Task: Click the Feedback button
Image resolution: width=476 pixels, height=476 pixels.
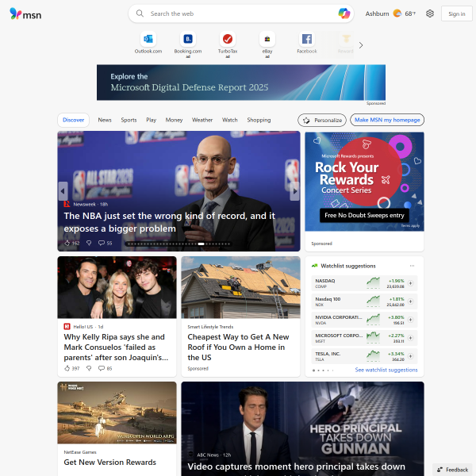Action: tap(452, 470)
